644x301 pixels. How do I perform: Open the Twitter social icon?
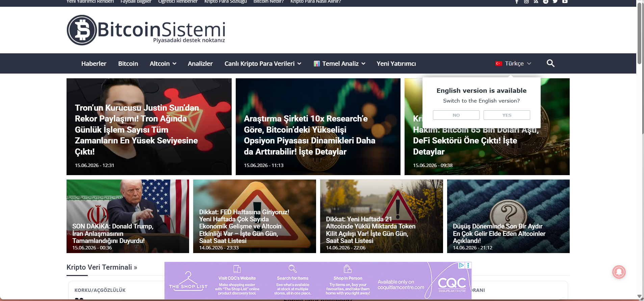tap(555, 2)
